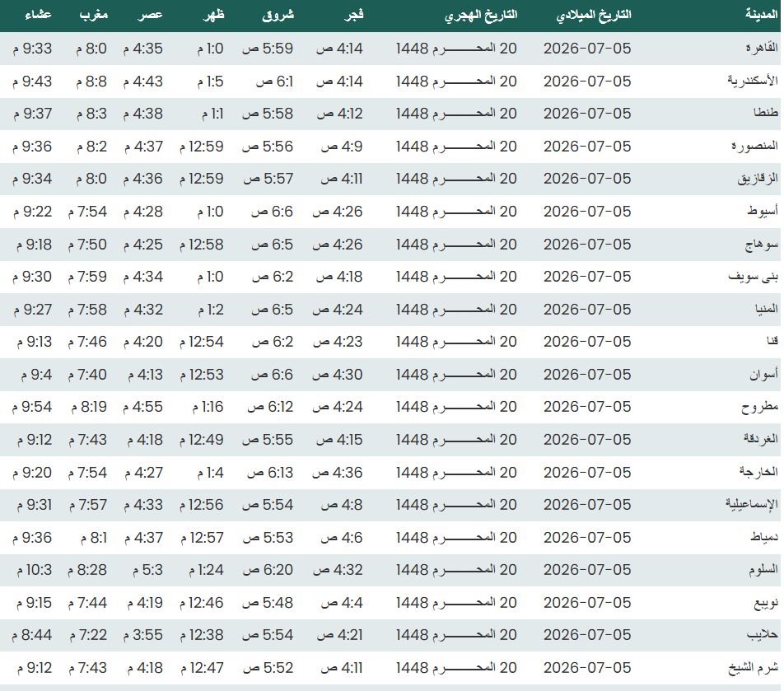Click the Gregorian date in طنطا row

tap(587, 114)
